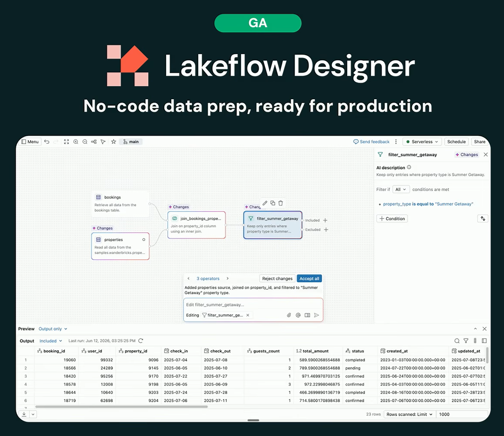This screenshot has height=436, width=504.
Task: Click the attachment paperclip icon
Action: (289, 315)
